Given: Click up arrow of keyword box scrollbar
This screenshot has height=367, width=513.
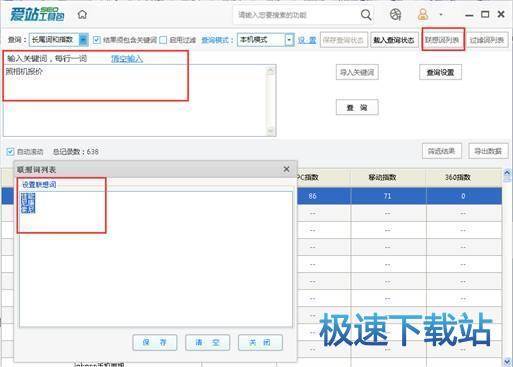Looking at the screenshot, I should 270,70.
